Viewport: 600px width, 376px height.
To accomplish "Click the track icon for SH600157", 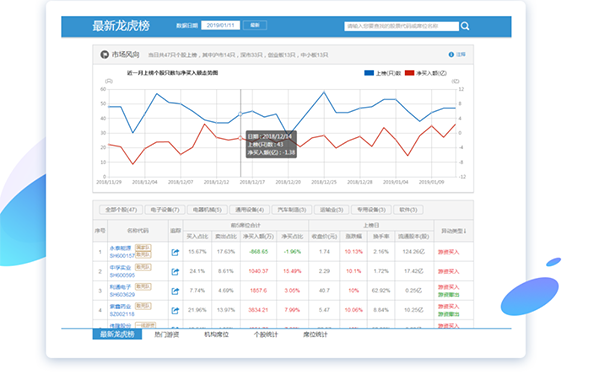I will [175, 252].
